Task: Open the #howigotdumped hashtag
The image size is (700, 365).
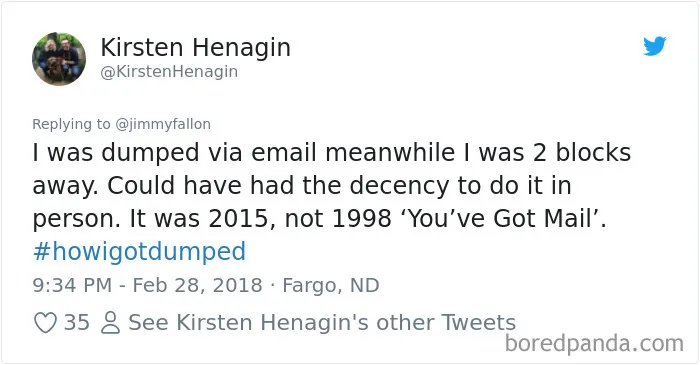Action: click(x=139, y=252)
